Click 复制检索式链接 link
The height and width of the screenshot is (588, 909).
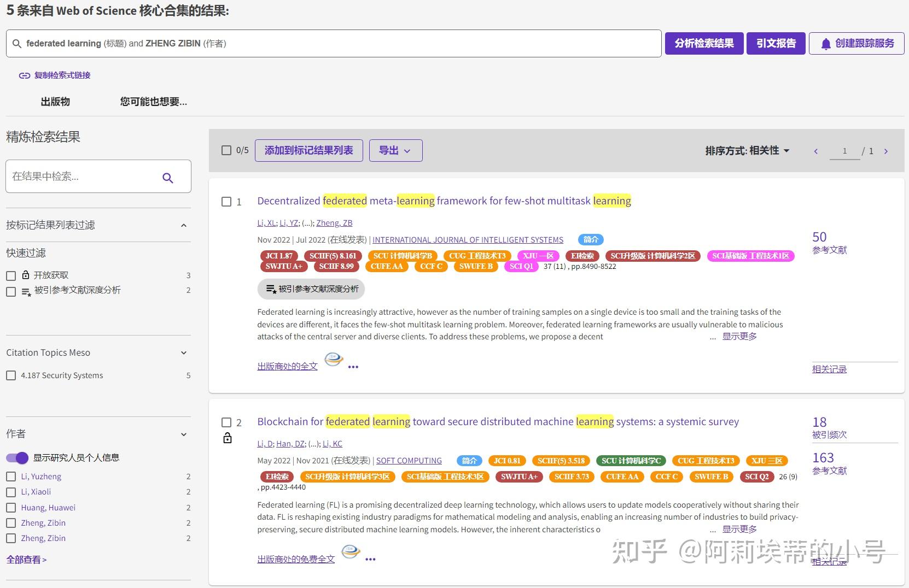[x=62, y=75]
